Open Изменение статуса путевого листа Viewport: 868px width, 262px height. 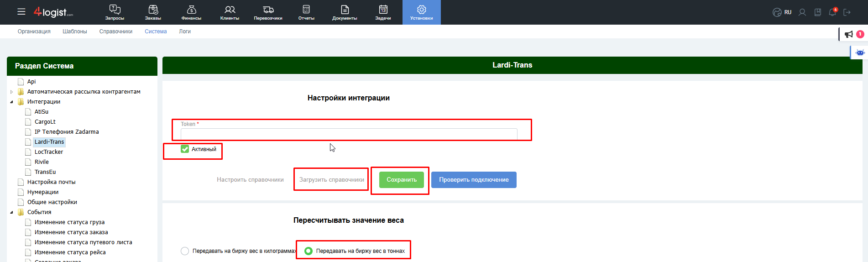coord(84,242)
